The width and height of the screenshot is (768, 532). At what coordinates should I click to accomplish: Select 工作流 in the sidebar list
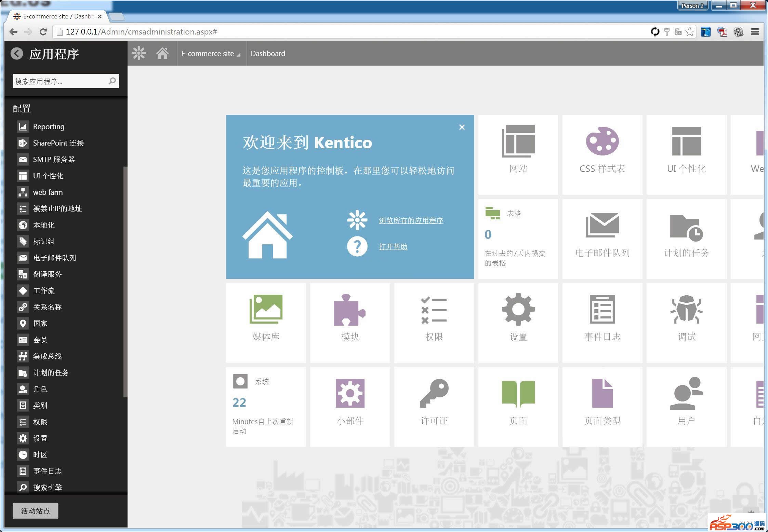(x=44, y=291)
